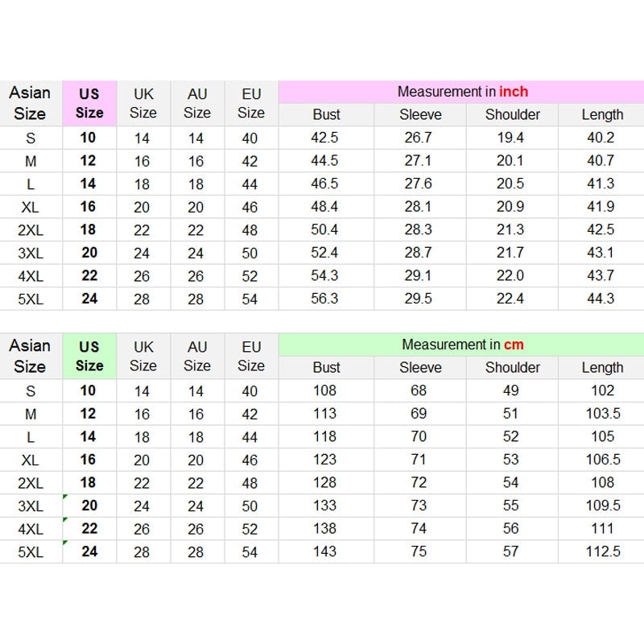Click the shoulder measurement 22.4
644x644 pixels.
tap(510, 299)
